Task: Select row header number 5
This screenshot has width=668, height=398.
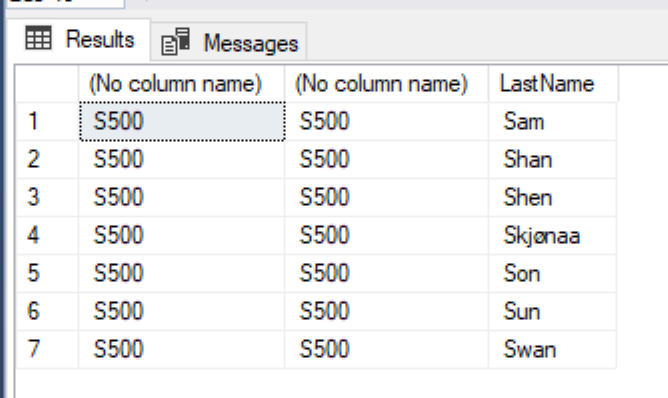Action: 47,273
